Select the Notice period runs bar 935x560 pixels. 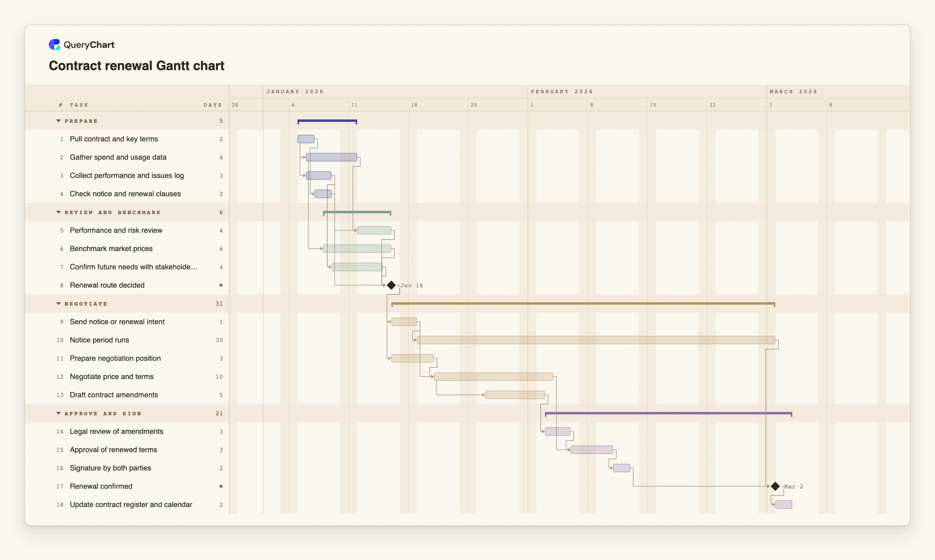point(596,340)
